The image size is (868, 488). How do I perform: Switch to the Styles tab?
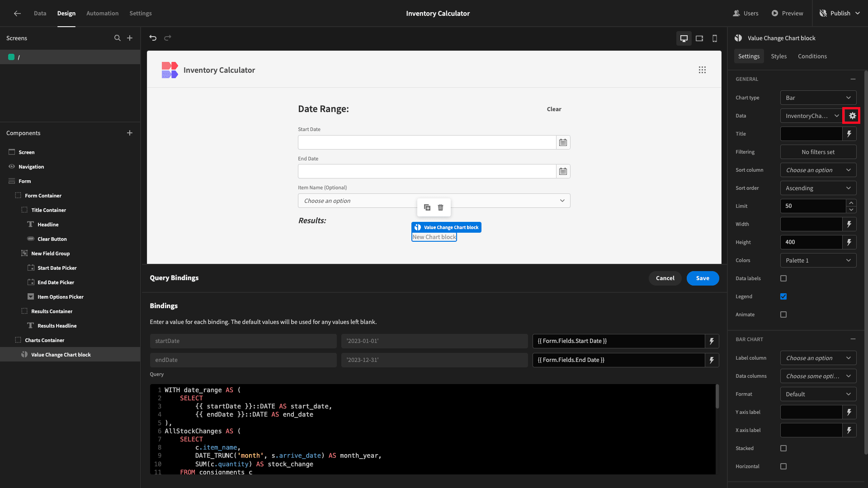(x=778, y=56)
